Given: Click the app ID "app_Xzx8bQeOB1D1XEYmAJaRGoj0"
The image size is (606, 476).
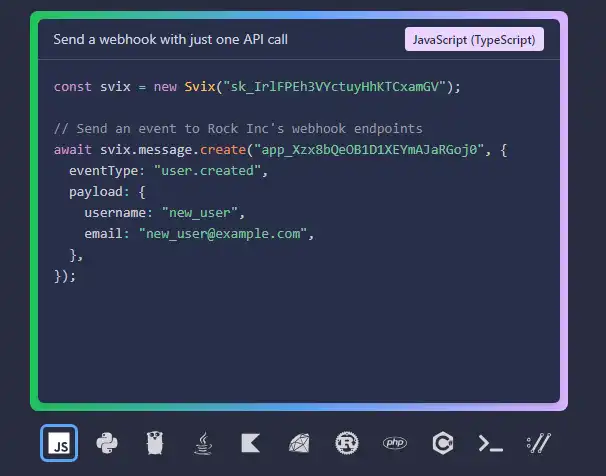Looking at the screenshot, I should coord(369,150).
